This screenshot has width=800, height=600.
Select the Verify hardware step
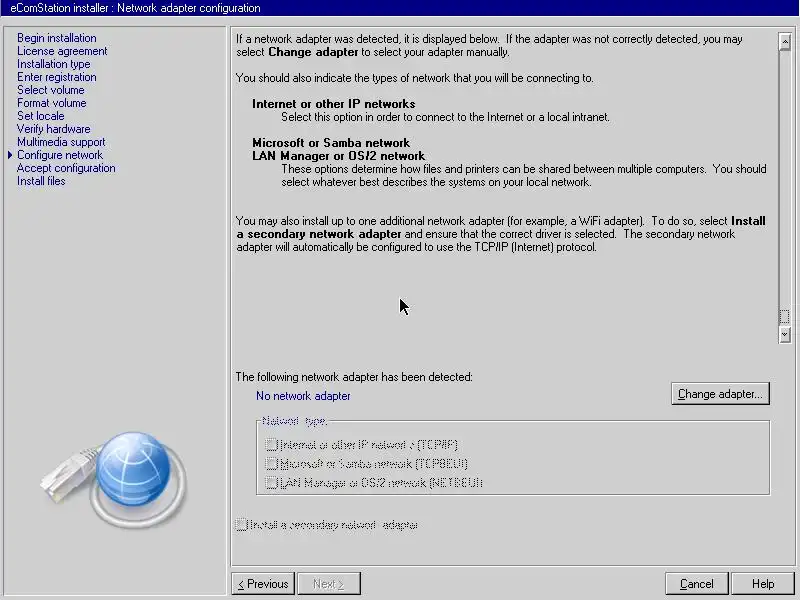pyautogui.click(x=54, y=129)
